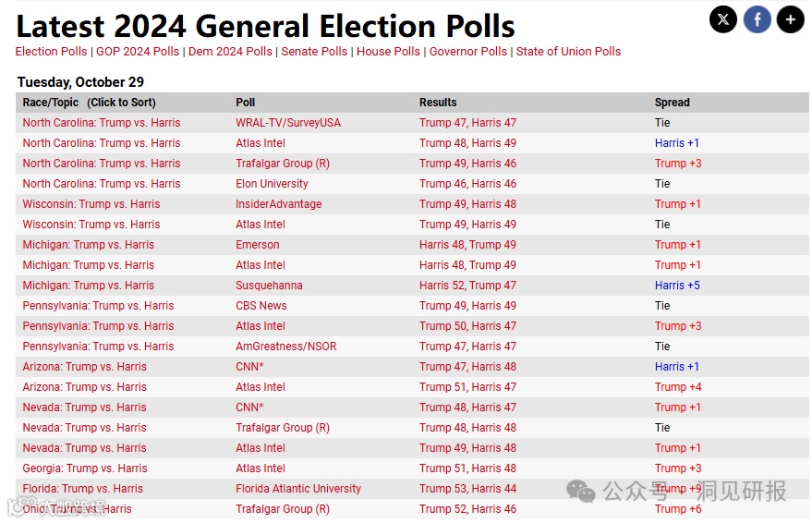The width and height of the screenshot is (812, 523).
Task: Share page via the Facebook icon
Action: pyautogui.click(x=757, y=18)
